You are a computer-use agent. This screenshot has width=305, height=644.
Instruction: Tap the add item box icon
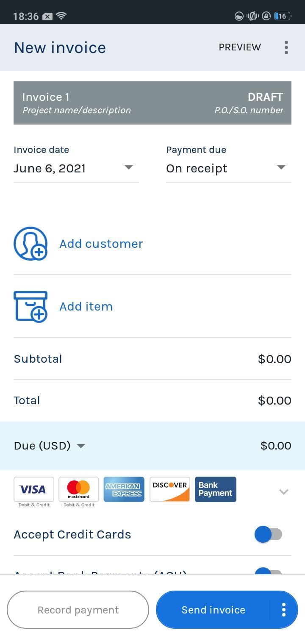[x=30, y=306]
